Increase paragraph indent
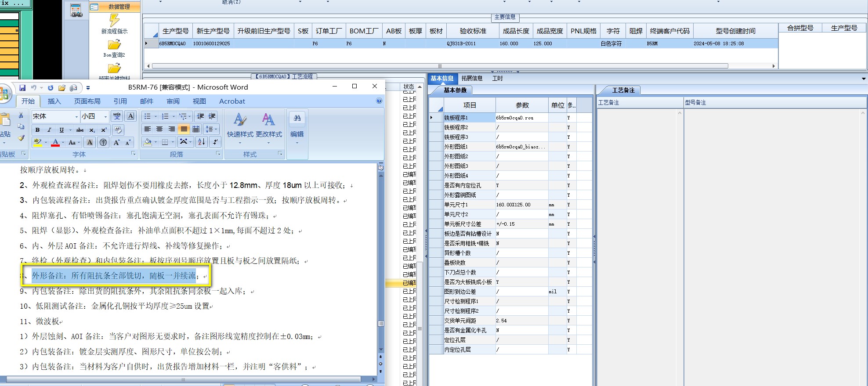The height and width of the screenshot is (386, 868). click(212, 116)
